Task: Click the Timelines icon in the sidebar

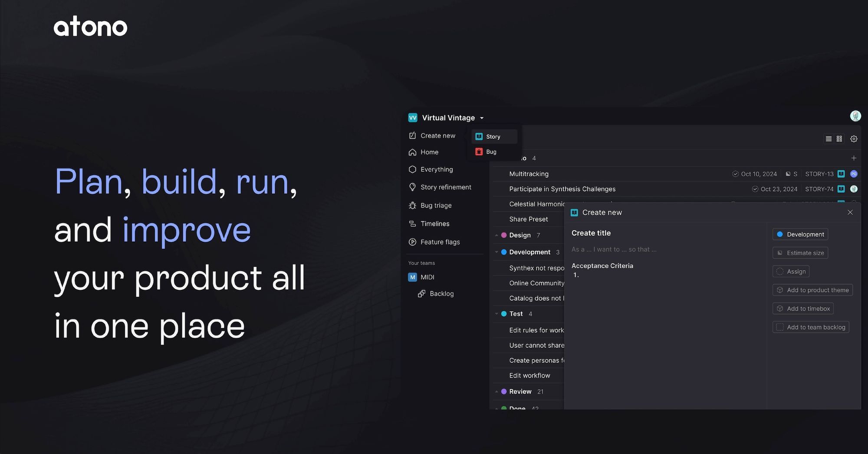Action: click(x=412, y=223)
